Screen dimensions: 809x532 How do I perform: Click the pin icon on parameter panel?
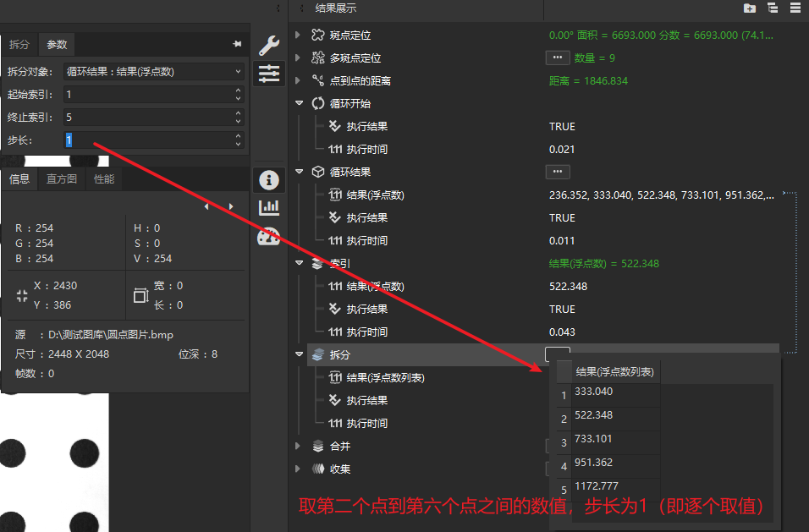[237, 44]
